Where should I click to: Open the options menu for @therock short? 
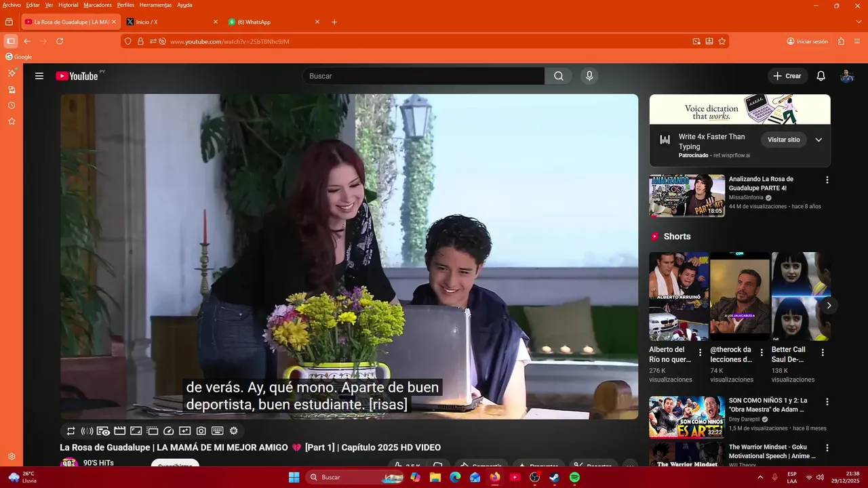(x=762, y=352)
